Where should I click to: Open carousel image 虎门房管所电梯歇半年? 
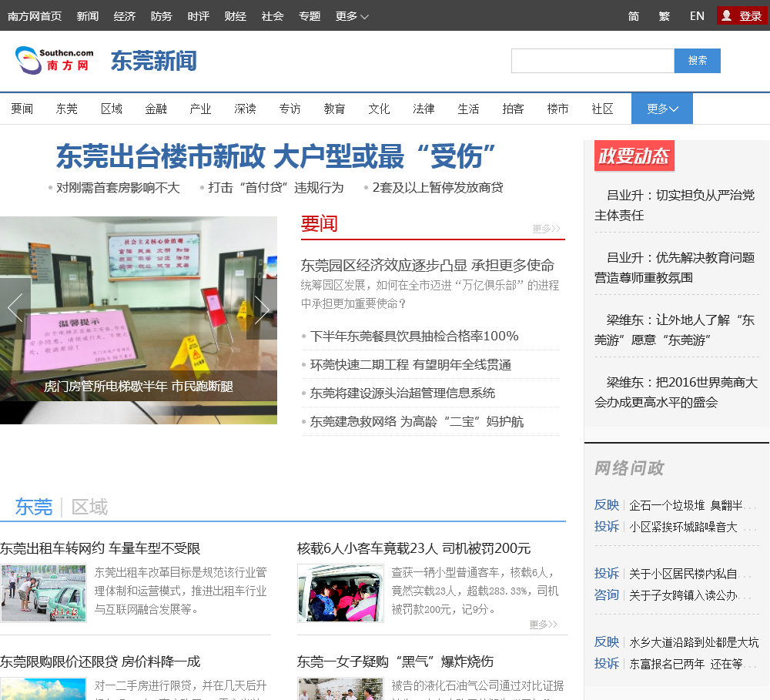[139, 320]
